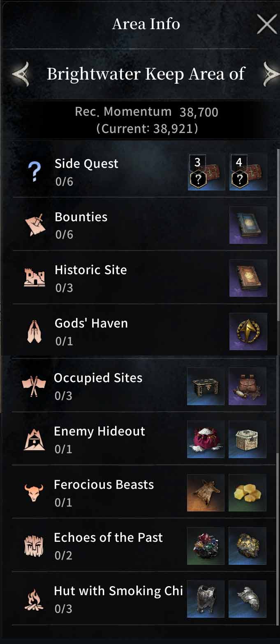The image size is (280, 644).
Task: Open the Side Quest chest reward marked 4
Action: click(248, 172)
